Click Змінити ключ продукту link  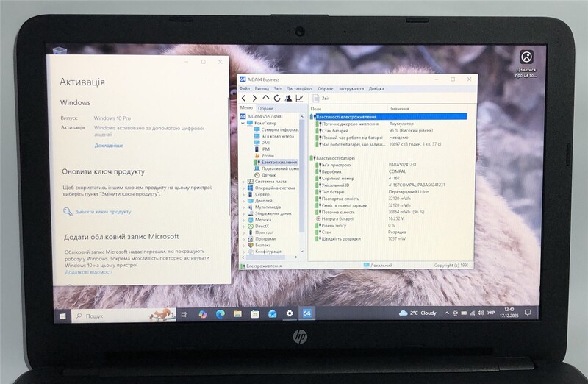(x=103, y=212)
